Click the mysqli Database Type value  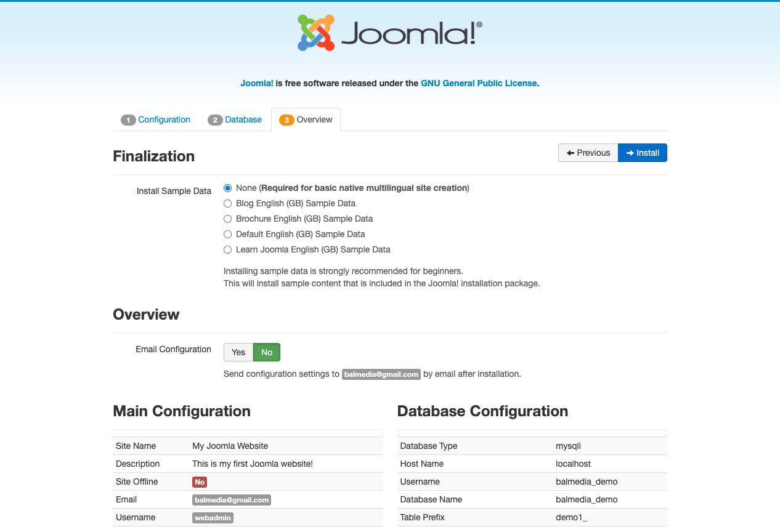tap(568, 446)
